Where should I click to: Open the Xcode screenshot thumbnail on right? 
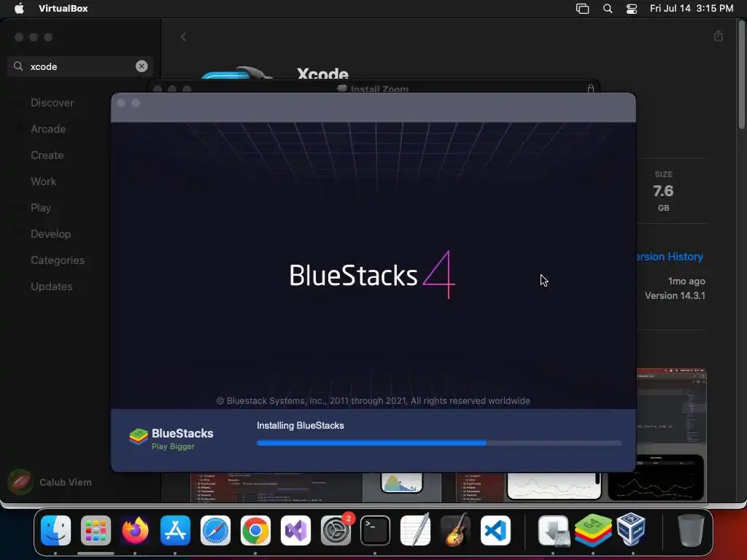672,406
